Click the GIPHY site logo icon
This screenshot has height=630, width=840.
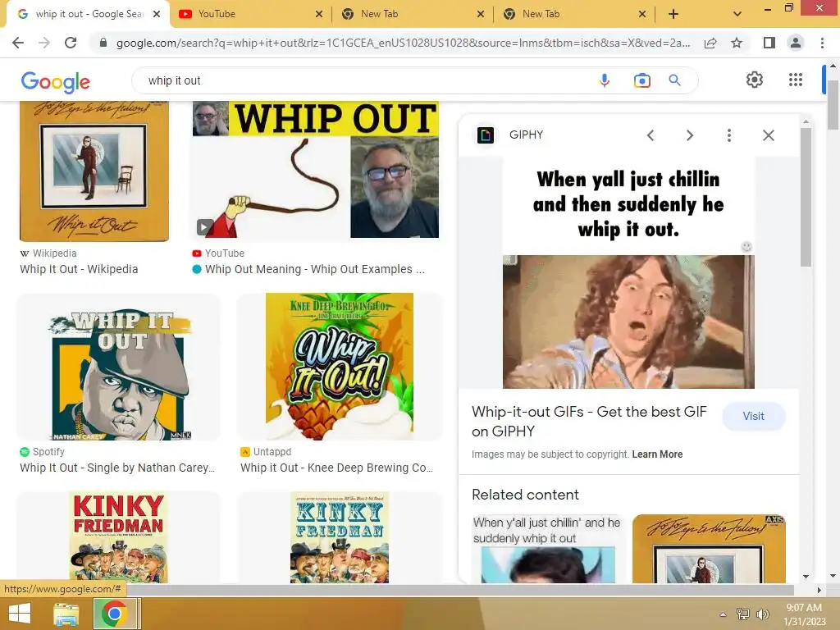click(486, 135)
